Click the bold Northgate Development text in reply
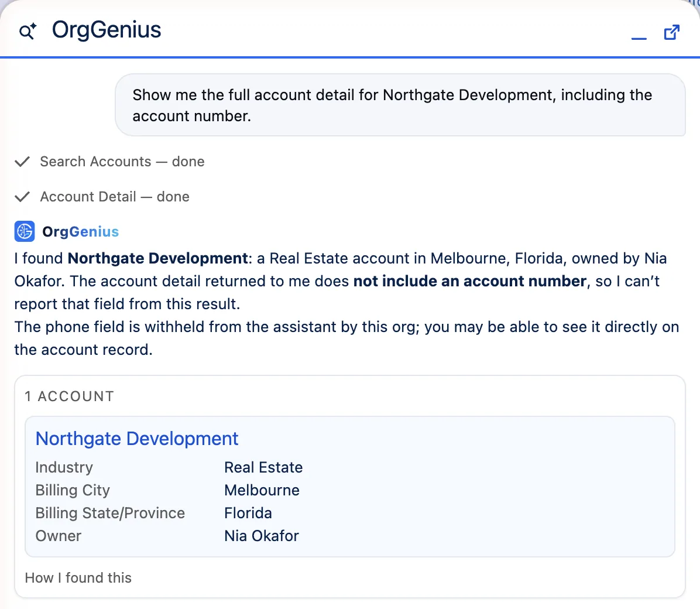The width and height of the screenshot is (700, 609). 157,258
